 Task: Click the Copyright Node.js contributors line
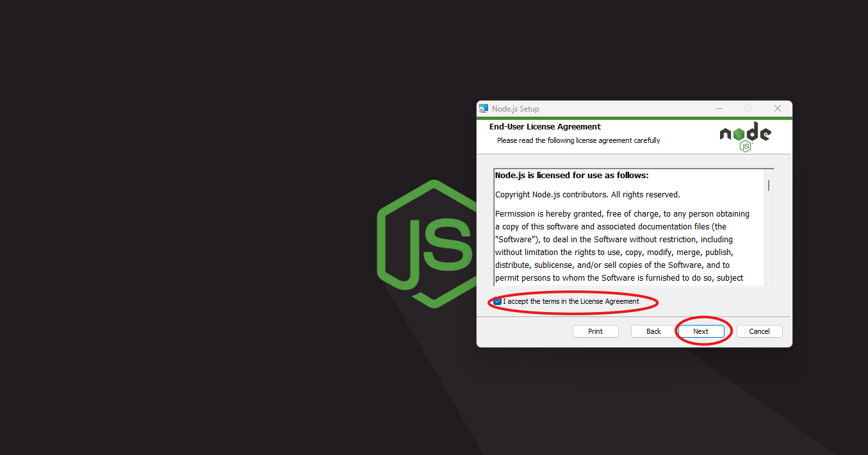pos(587,195)
